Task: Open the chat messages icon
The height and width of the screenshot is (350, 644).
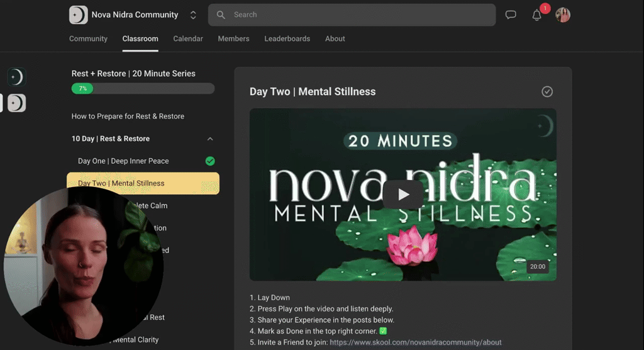Action: (511, 15)
